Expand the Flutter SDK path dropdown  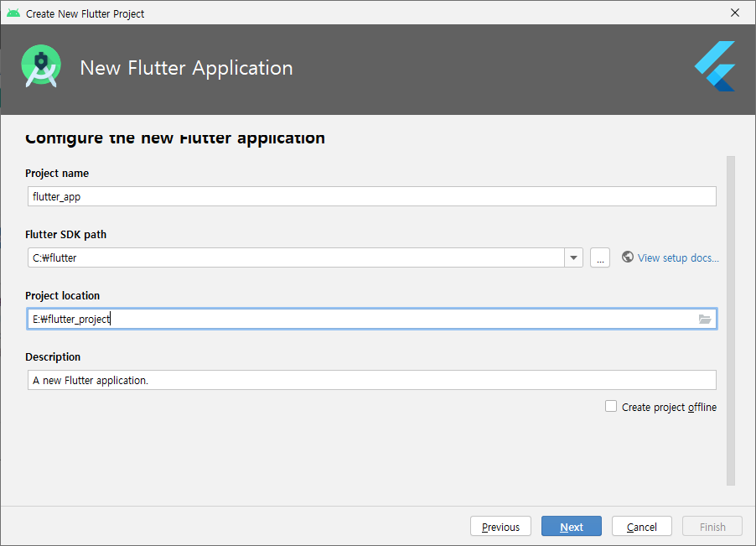click(574, 257)
